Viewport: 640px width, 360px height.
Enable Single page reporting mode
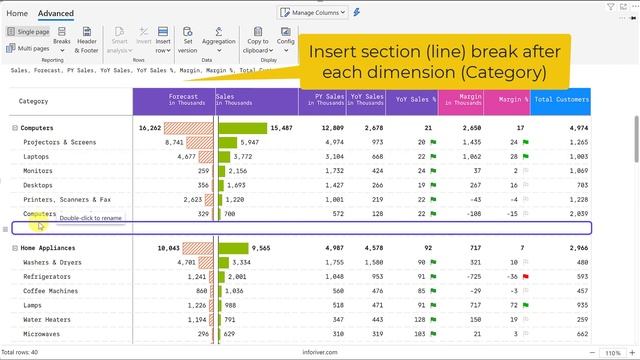tap(28, 31)
